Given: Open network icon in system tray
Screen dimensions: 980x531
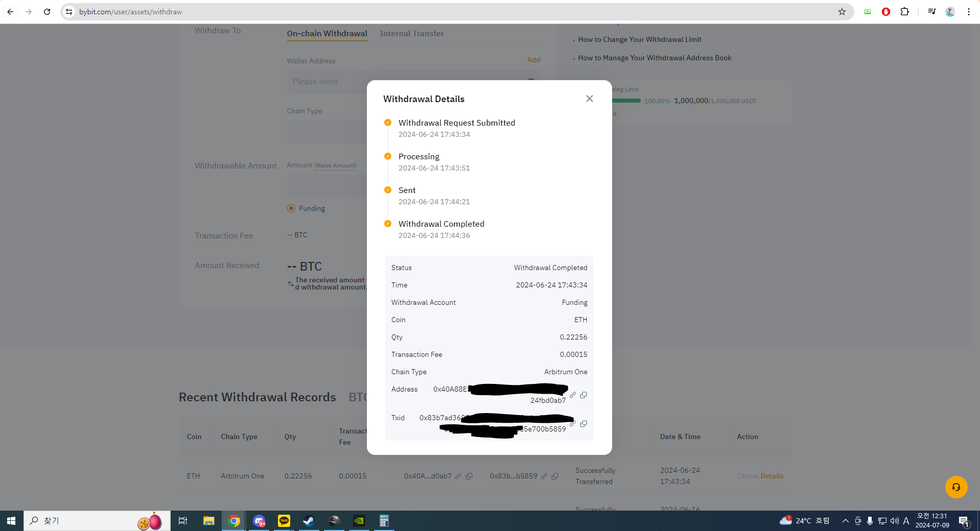Looking at the screenshot, I should coord(882,521).
